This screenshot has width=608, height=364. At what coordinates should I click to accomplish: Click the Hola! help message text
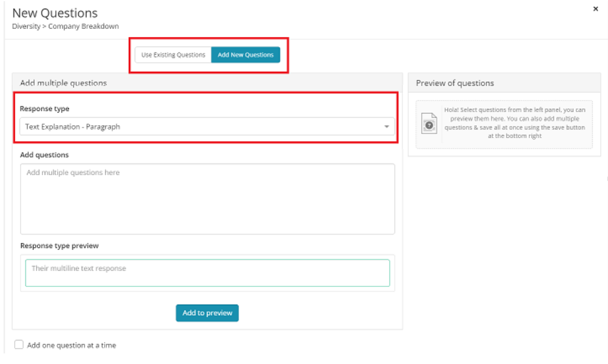515,123
